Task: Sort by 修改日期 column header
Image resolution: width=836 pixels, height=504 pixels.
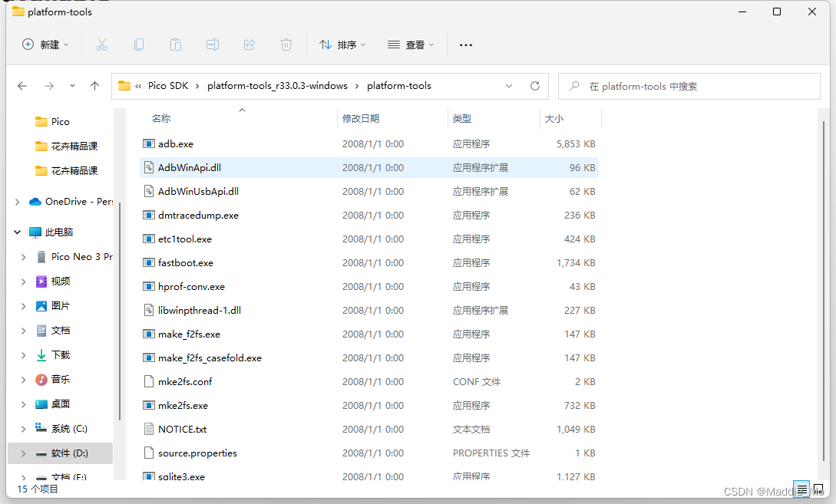Action: pos(360,118)
